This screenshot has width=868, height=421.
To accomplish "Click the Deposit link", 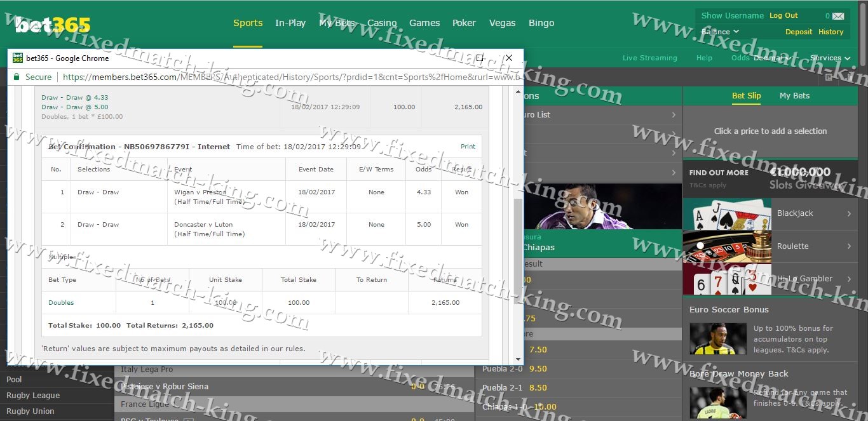I will pos(799,32).
